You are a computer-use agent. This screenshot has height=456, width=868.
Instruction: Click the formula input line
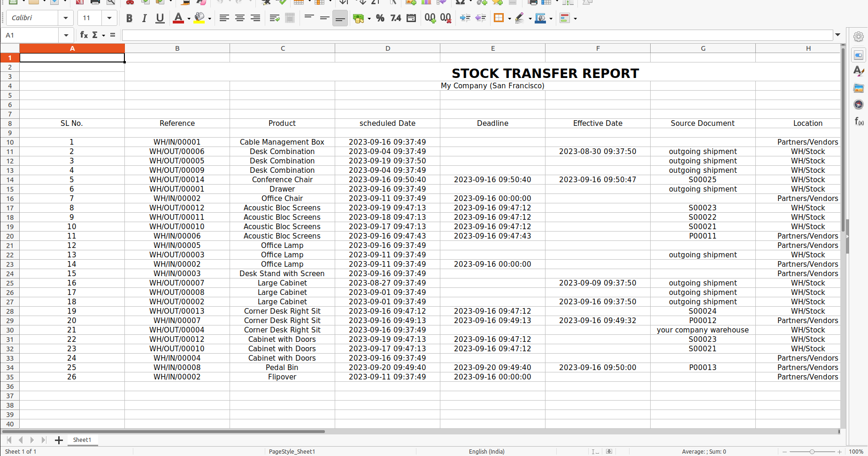477,35
